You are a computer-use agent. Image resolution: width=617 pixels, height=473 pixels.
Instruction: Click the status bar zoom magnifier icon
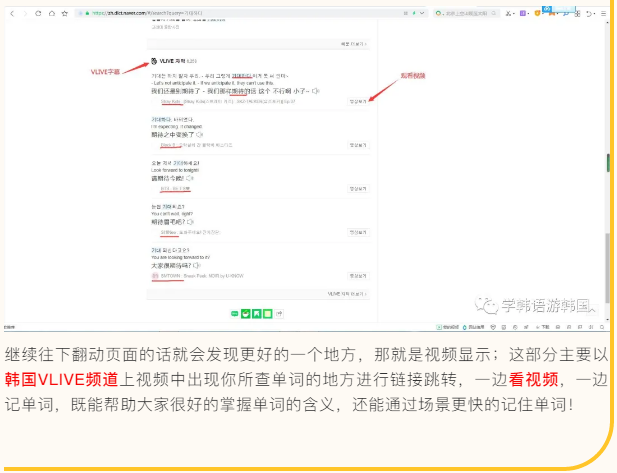[x=602, y=327]
